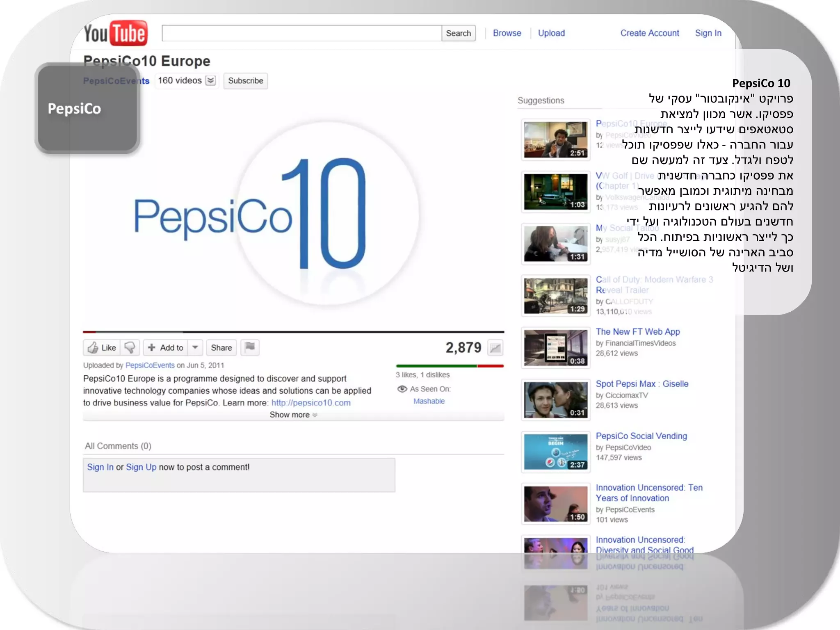This screenshot has height=630, width=840.
Task: Click the Share button
Action: (x=221, y=348)
